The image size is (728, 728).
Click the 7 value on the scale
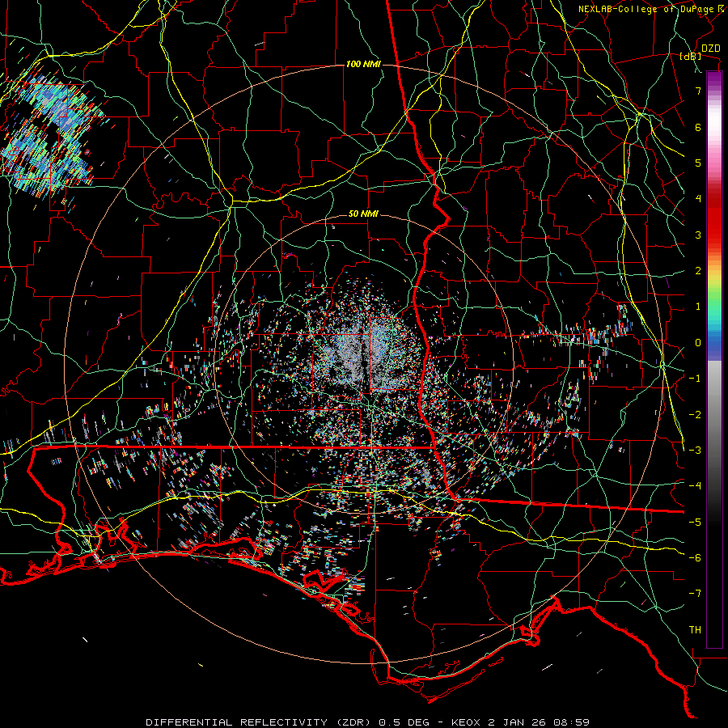coord(698,91)
